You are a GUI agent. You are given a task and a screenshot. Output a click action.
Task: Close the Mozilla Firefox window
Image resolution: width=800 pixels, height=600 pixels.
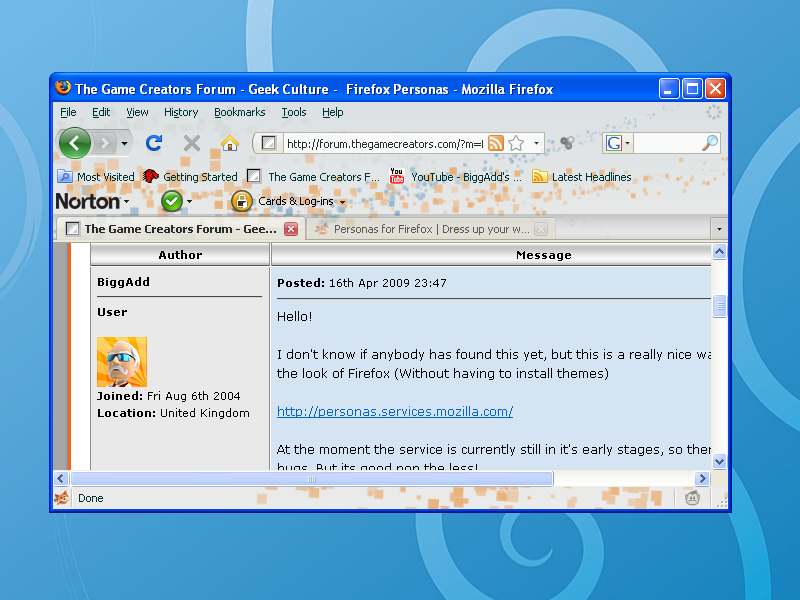(x=715, y=89)
